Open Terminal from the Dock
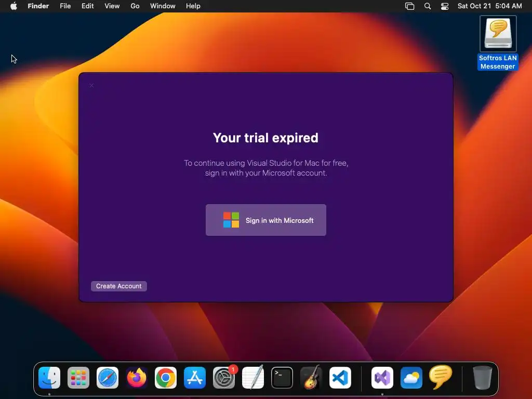 click(282, 378)
